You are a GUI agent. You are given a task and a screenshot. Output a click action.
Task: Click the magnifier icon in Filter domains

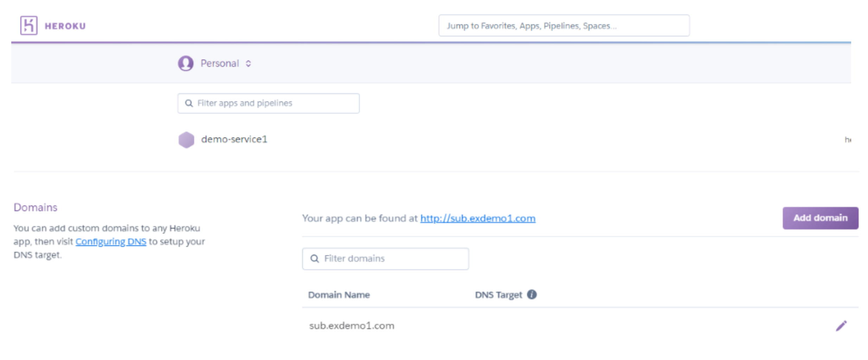click(x=315, y=259)
